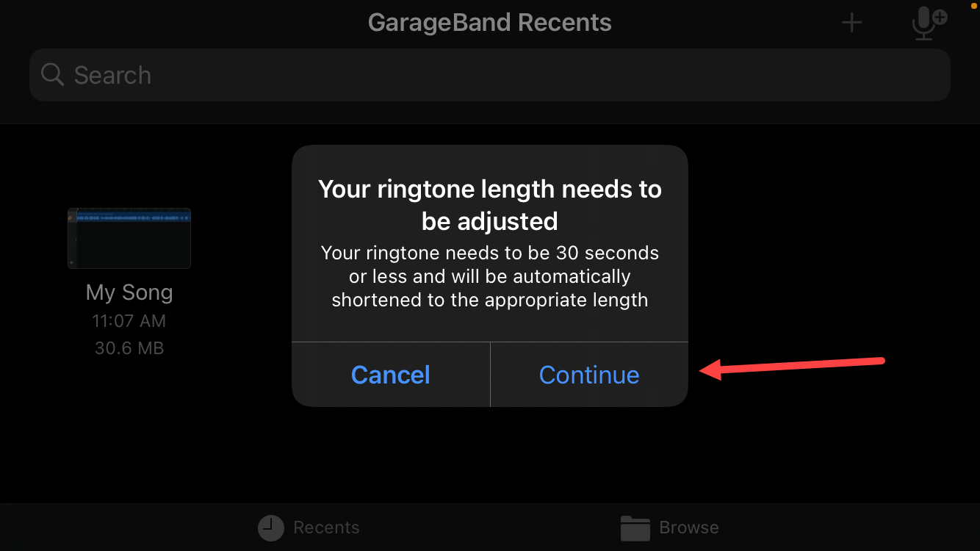Open the My Song project thumbnail

(129, 238)
